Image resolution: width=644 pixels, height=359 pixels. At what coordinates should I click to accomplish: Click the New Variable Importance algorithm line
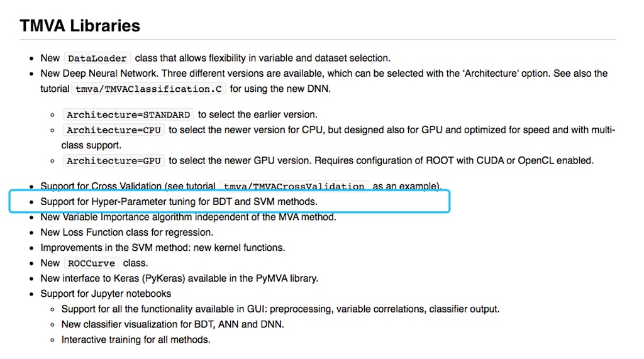[188, 217]
